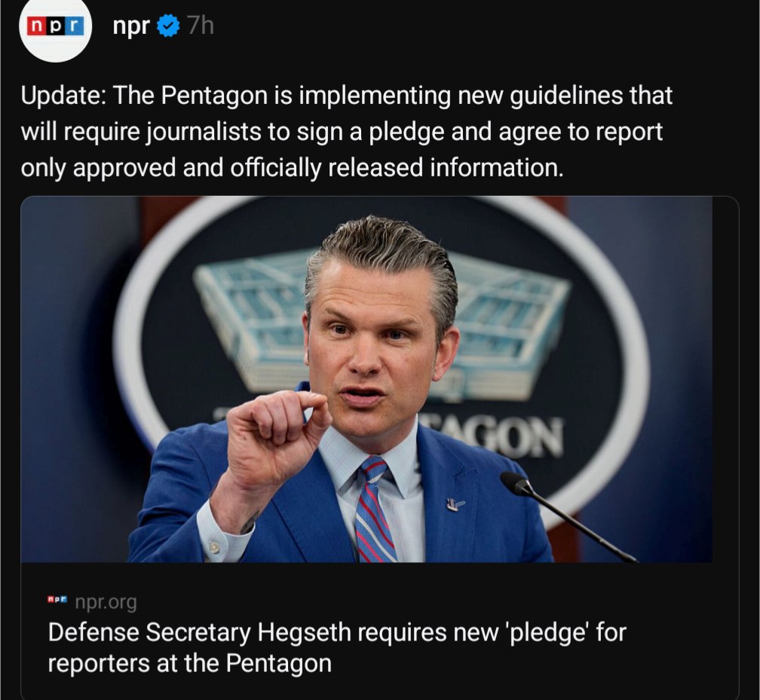Click the speaker's raised hand in photo
Image resolution: width=760 pixels, height=700 pixels.
click(x=276, y=436)
